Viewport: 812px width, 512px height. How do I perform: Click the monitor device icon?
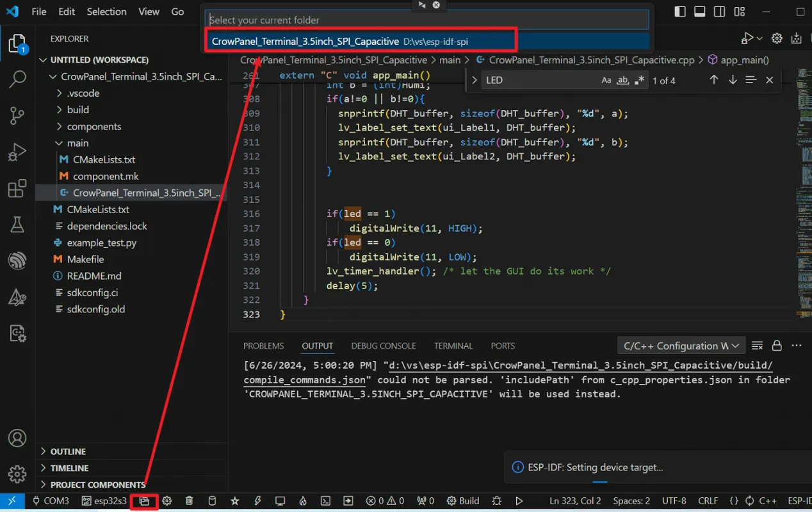pyautogui.click(x=280, y=501)
